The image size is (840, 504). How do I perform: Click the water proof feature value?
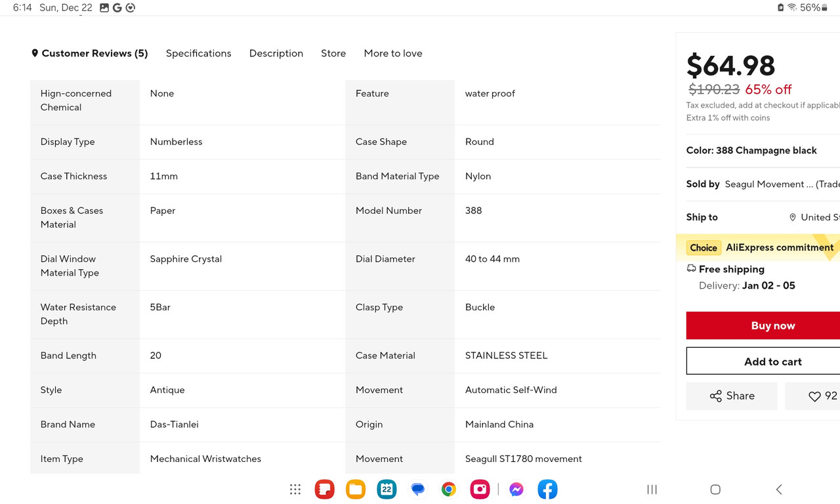490,94
